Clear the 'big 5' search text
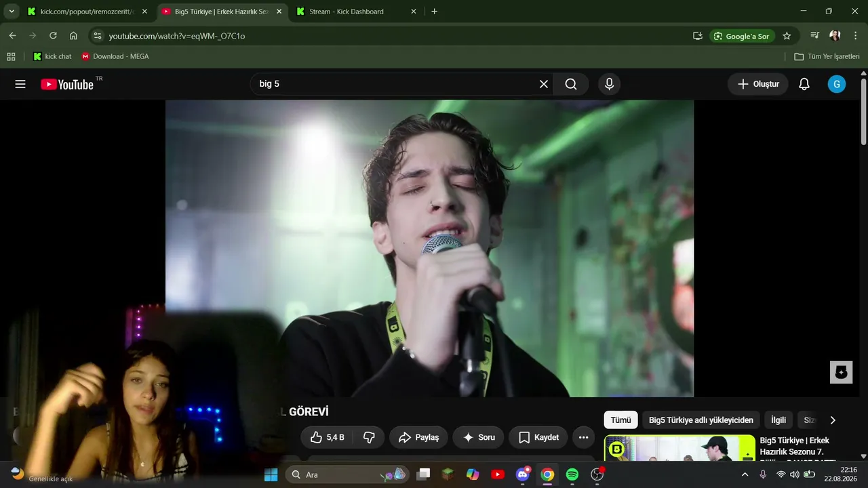Viewport: 868px width, 488px height. (543, 84)
